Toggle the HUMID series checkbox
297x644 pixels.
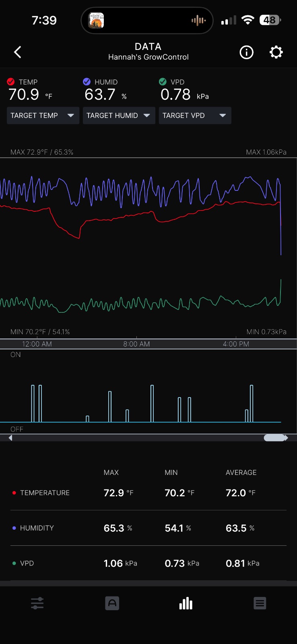coord(87,82)
